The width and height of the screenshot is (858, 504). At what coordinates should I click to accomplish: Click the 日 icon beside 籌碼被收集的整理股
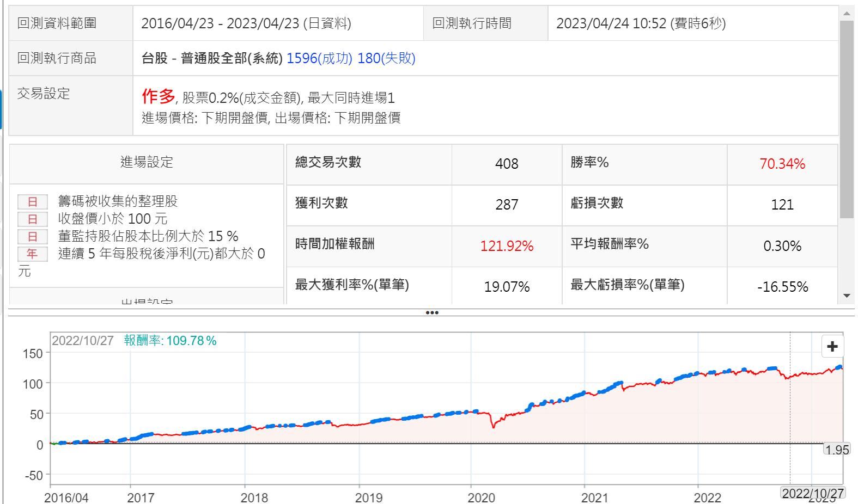33,202
